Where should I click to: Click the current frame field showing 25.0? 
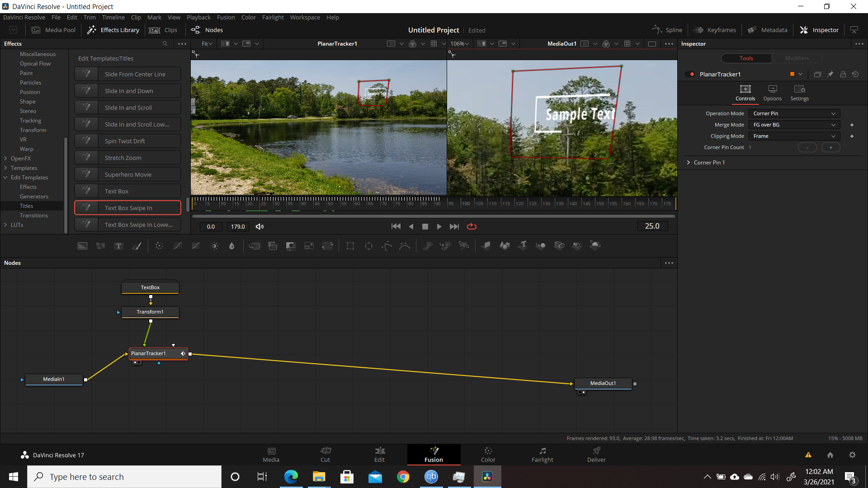click(652, 226)
